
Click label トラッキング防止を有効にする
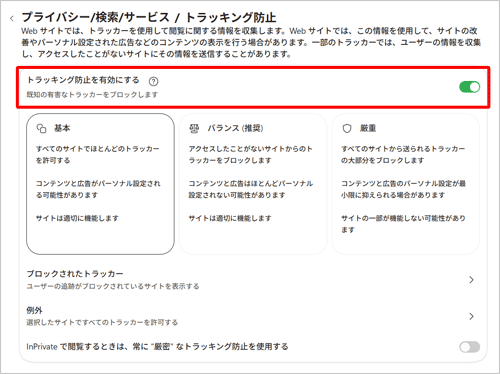[83, 80]
